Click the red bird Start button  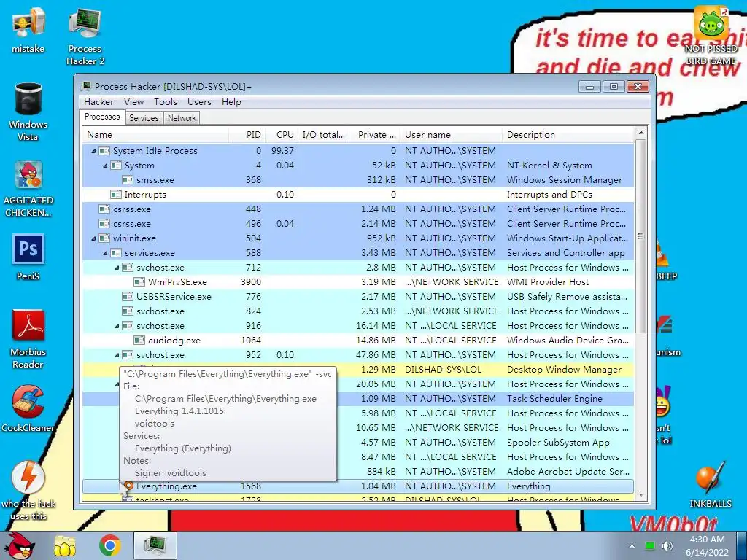pyautogui.click(x=20, y=545)
